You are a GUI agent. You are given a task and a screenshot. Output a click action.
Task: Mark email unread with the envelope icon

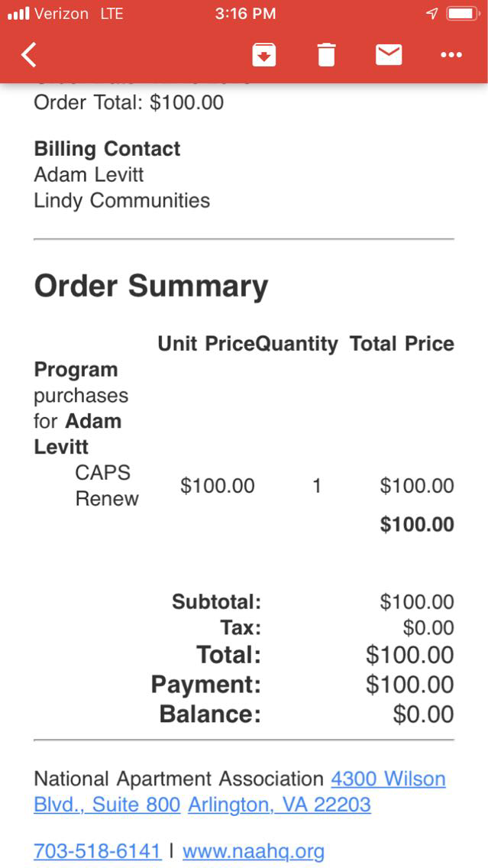tap(389, 55)
